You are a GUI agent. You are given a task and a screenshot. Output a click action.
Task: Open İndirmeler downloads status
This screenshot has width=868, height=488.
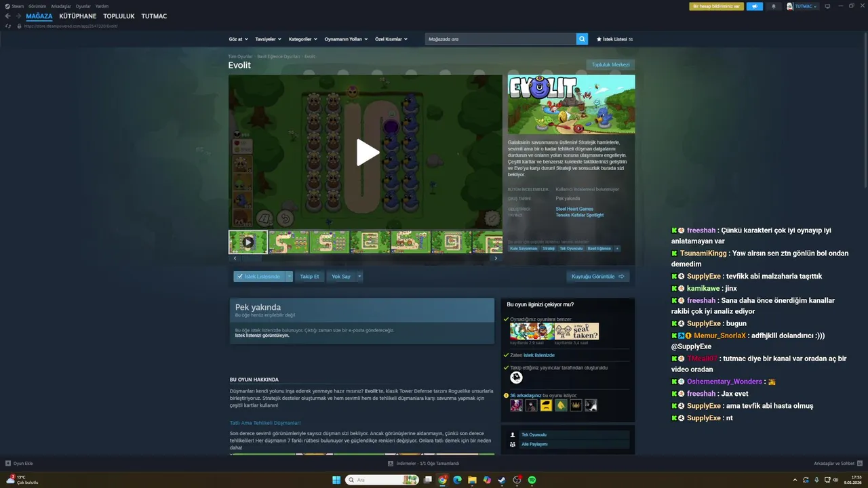tap(423, 464)
